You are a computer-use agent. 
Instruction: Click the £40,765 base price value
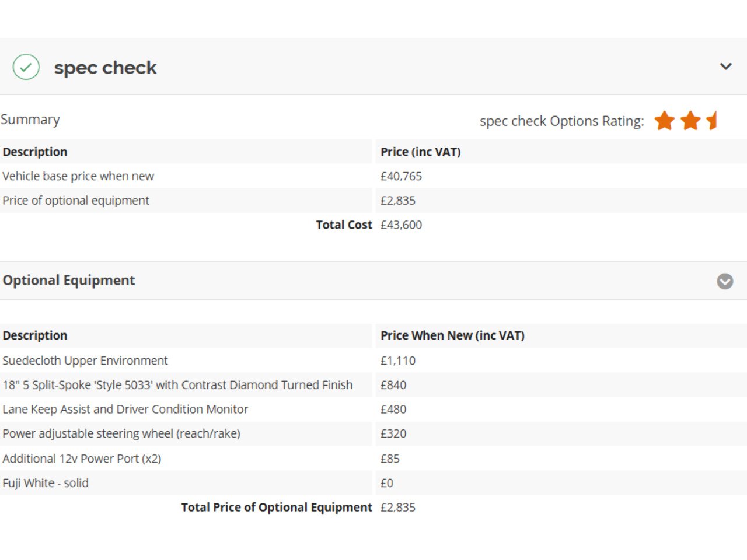(401, 176)
